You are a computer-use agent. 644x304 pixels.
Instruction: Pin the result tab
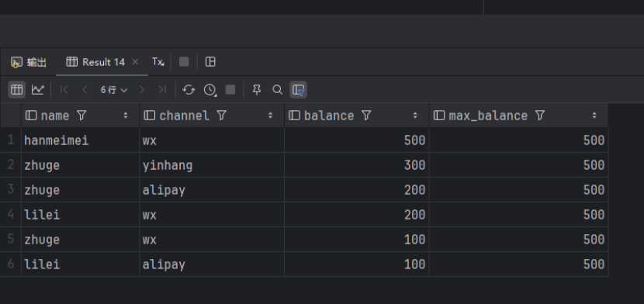click(x=257, y=89)
